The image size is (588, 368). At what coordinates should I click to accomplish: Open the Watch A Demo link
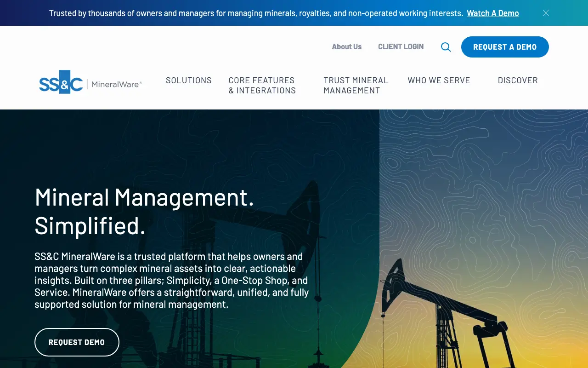tap(493, 13)
